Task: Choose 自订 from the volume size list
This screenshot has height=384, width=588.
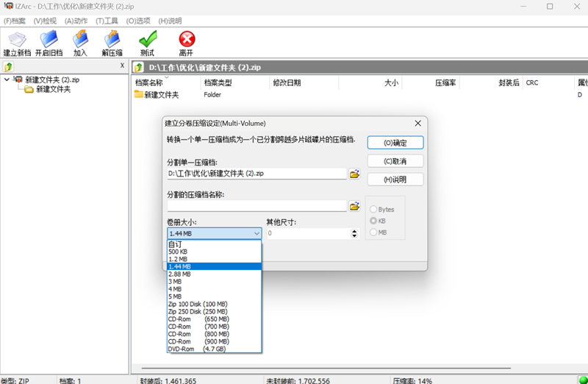Action: click(x=214, y=244)
